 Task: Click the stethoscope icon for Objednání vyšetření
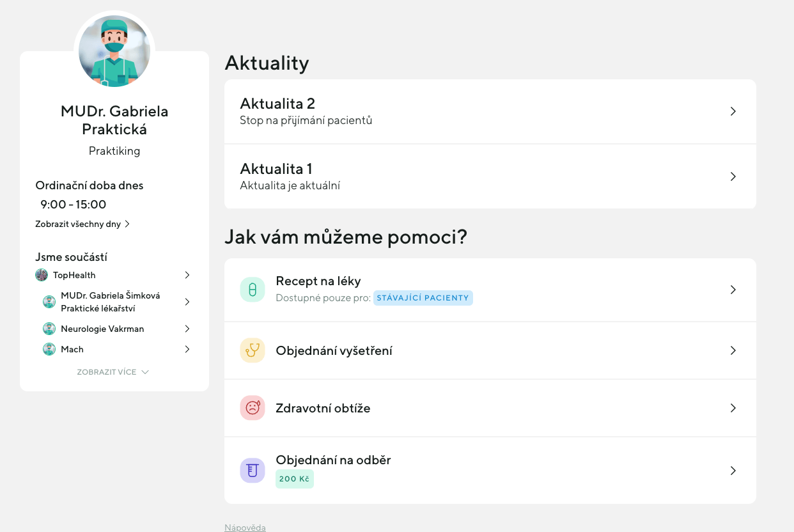pyautogui.click(x=253, y=350)
